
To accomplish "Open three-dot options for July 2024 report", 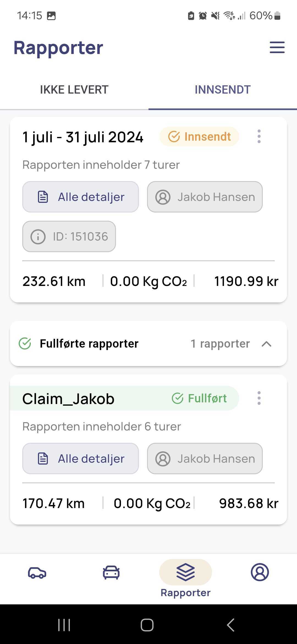I will tap(259, 136).
